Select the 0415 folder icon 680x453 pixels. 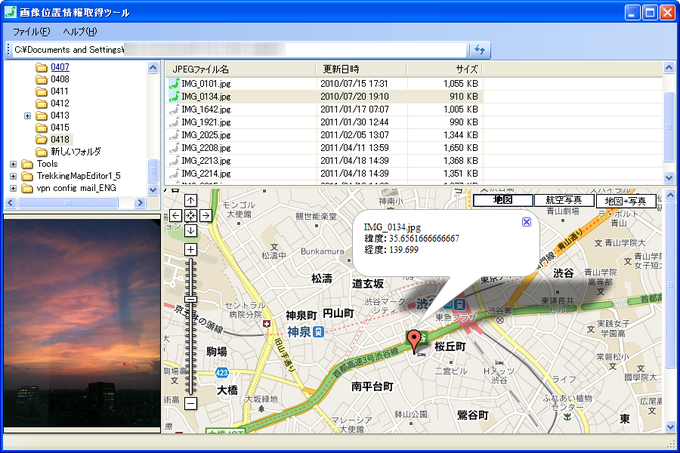[41, 128]
